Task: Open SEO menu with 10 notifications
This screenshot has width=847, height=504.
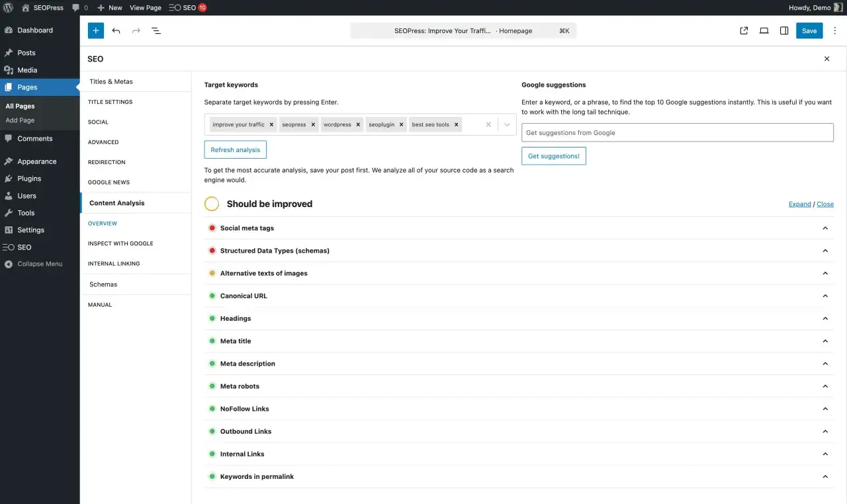Action: 188,7
